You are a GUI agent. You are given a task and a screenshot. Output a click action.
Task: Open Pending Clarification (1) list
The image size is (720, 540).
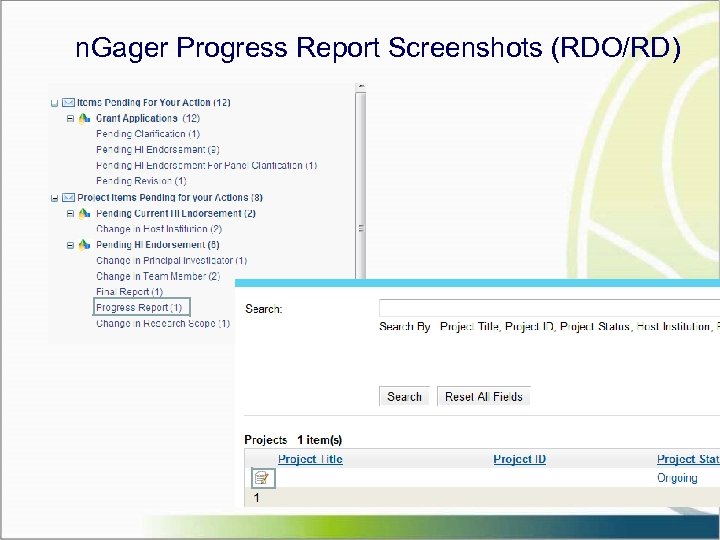click(x=148, y=134)
